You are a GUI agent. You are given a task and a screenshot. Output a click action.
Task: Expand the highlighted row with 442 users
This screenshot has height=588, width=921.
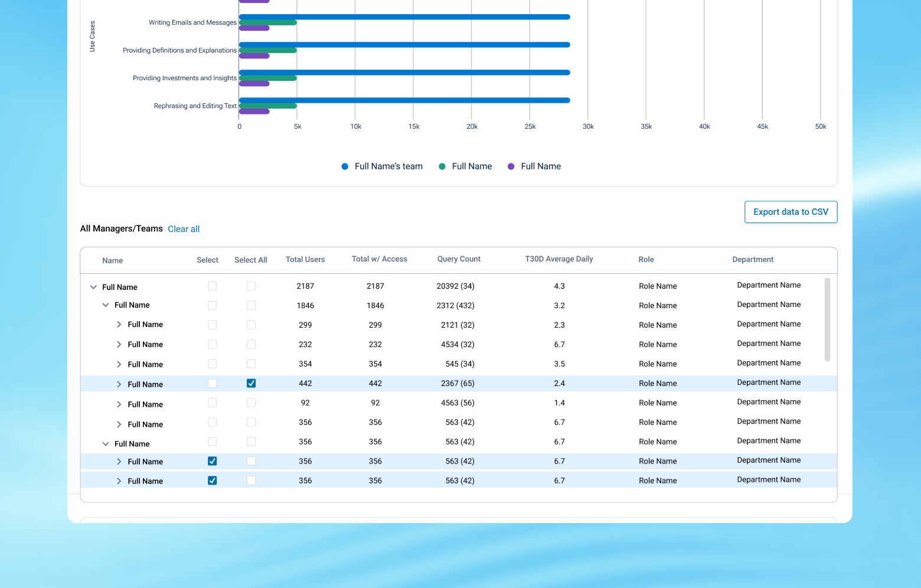pyautogui.click(x=119, y=384)
